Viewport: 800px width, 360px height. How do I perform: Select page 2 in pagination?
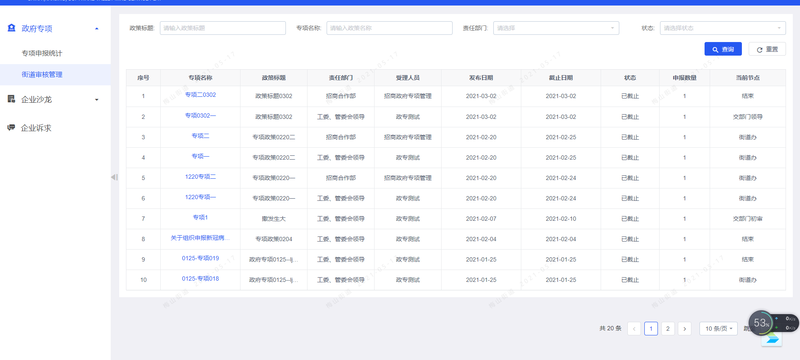click(668, 329)
